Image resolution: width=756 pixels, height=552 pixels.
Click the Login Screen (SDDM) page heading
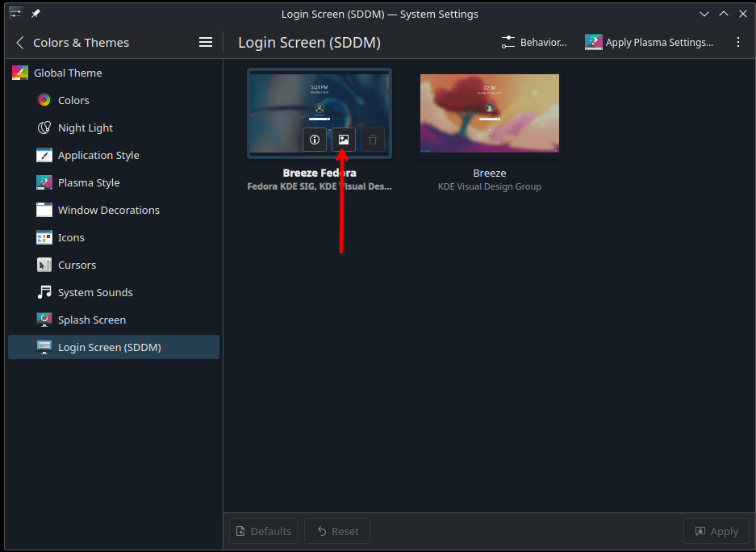pos(310,43)
